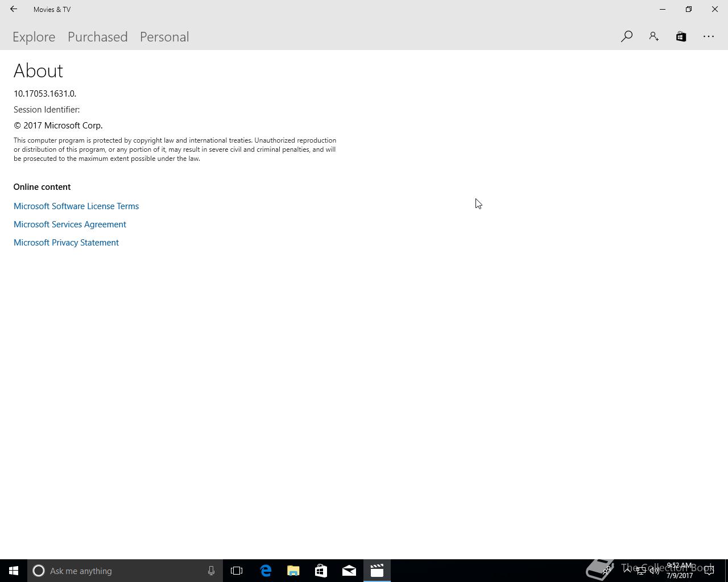The width and height of the screenshot is (728, 582).
Task: Close the Movies & TV window
Action: pyautogui.click(x=715, y=9)
